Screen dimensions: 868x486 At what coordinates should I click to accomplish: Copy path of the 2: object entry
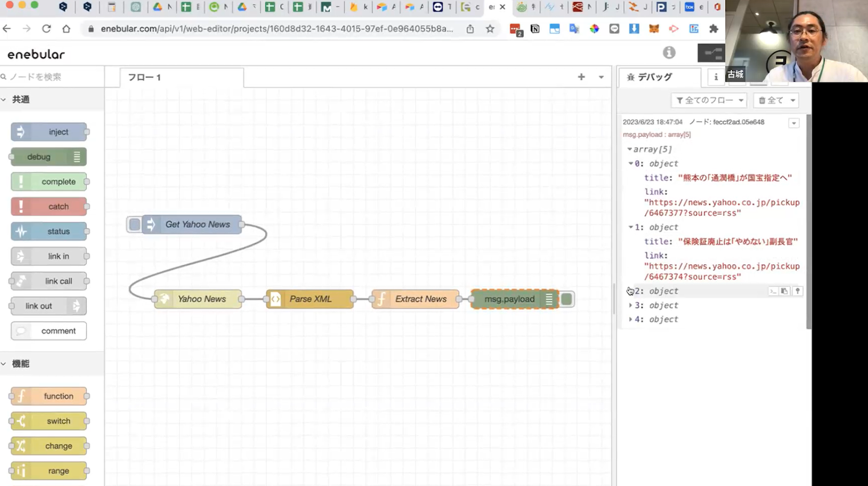point(773,291)
